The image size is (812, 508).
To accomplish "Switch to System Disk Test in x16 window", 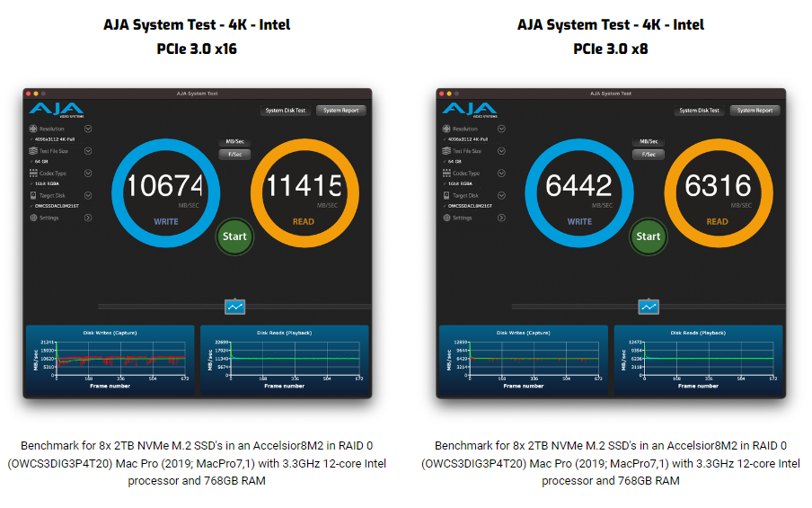I will [x=286, y=111].
